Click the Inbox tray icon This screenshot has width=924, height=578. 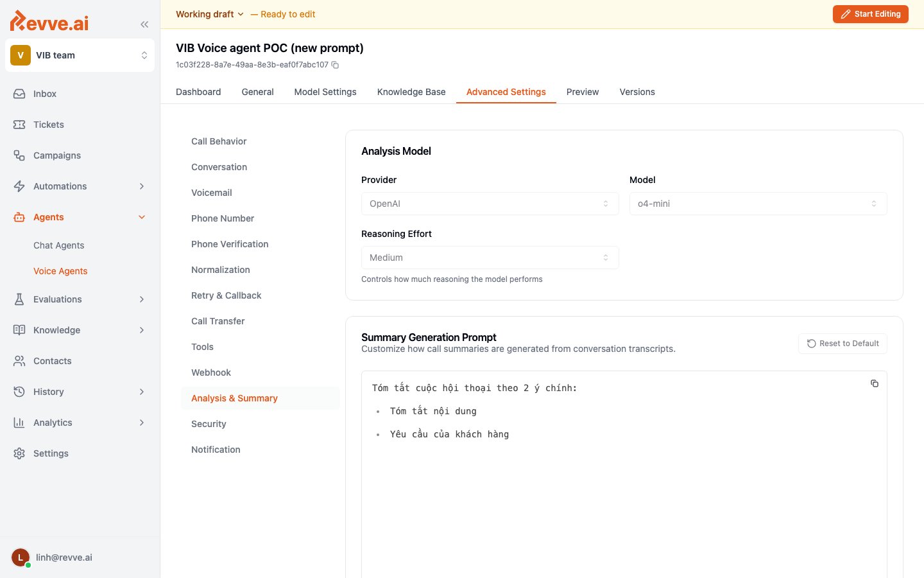[19, 94]
